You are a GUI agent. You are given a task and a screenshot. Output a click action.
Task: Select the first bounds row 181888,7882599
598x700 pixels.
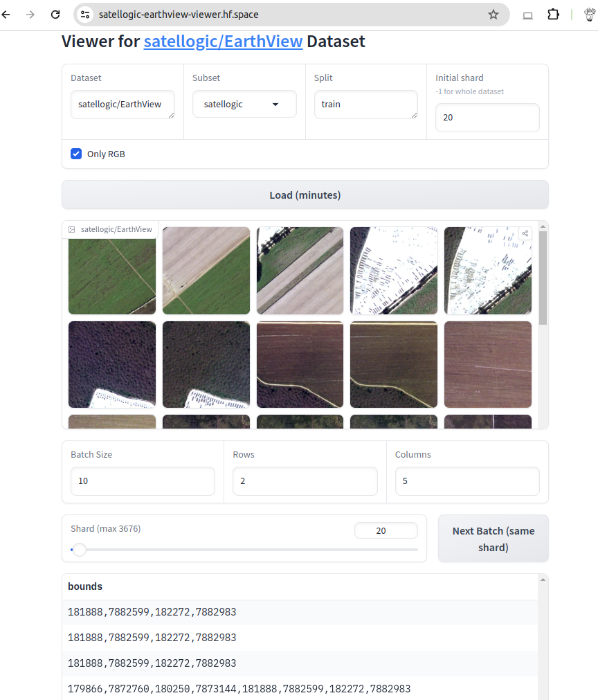[300, 612]
